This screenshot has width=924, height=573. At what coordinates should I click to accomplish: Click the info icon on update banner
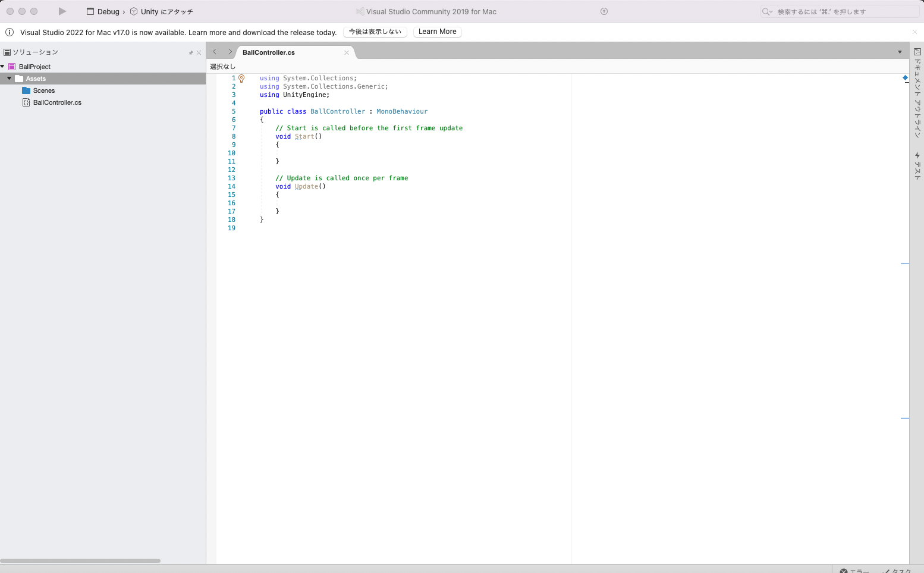click(10, 32)
